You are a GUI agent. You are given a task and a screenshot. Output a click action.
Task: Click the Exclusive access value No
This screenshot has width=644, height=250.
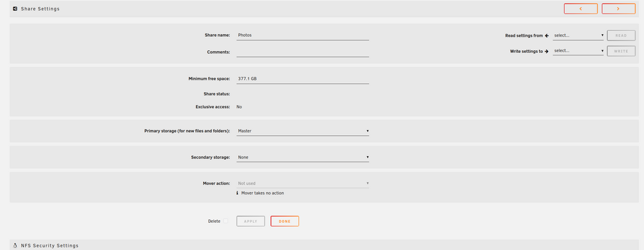[239, 107]
